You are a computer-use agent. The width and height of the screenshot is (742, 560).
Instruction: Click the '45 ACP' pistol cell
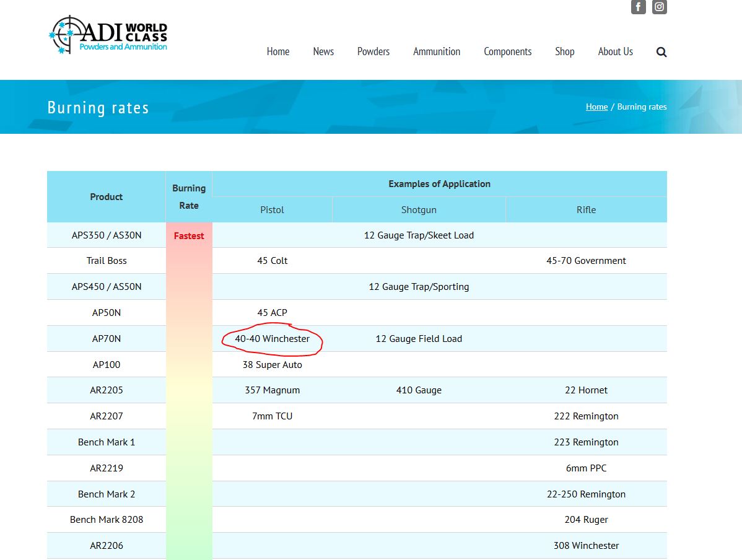[x=272, y=312]
